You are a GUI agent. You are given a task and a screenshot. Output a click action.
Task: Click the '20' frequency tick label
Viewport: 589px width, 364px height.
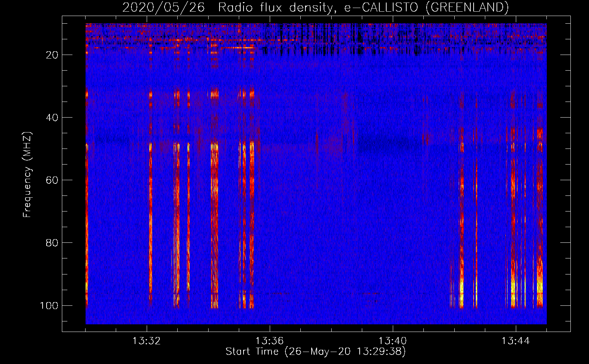52,55
